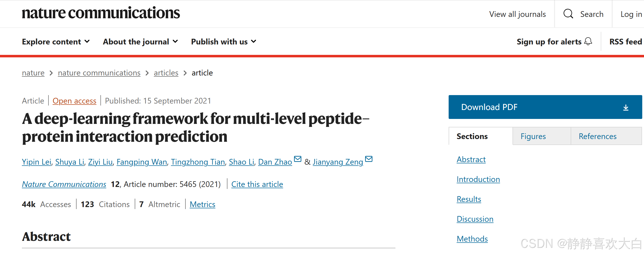Image resolution: width=644 pixels, height=254 pixels.
Task: Open the Cite this article link
Action: coord(257,184)
